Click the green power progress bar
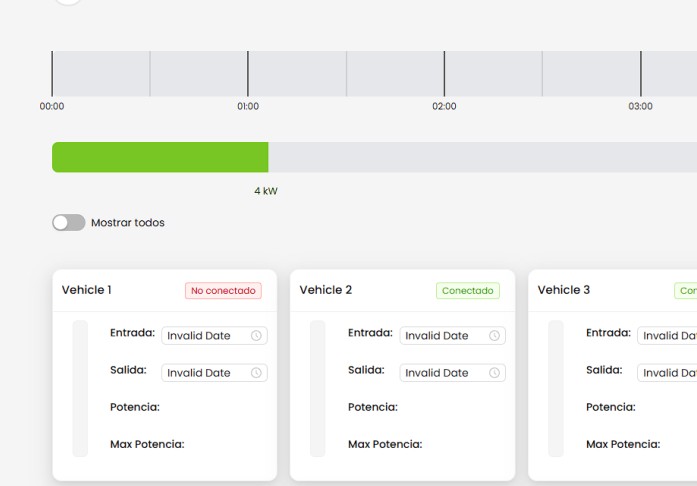The width and height of the screenshot is (697, 486). pyautogui.click(x=160, y=157)
